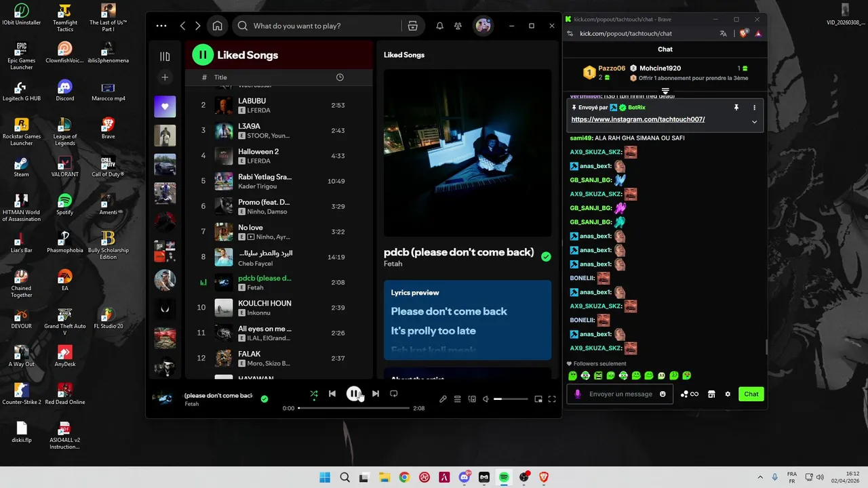Toggle saved checkmark beside pdcb title in panel
This screenshot has width=868, height=488.
click(x=546, y=256)
